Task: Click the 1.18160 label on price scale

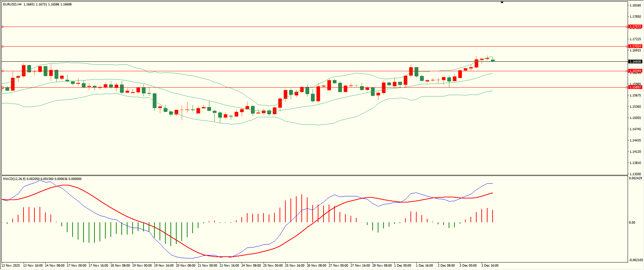Action: [635, 5]
